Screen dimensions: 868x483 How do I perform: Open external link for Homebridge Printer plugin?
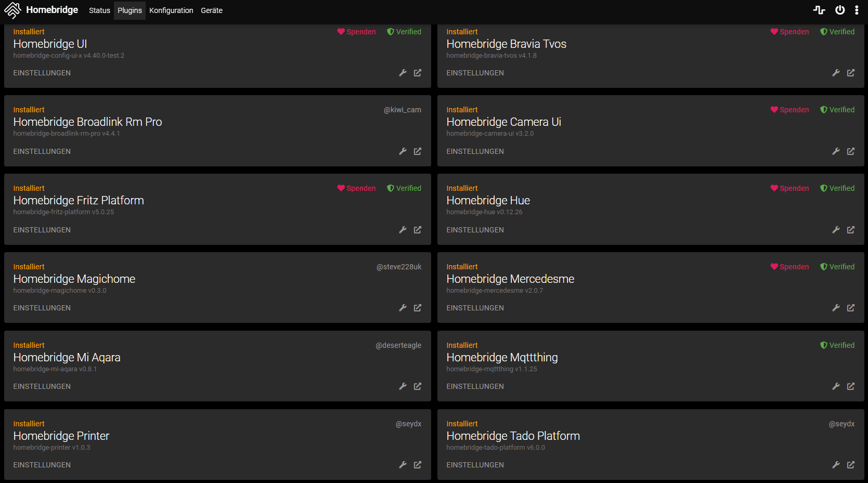pos(418,465)
